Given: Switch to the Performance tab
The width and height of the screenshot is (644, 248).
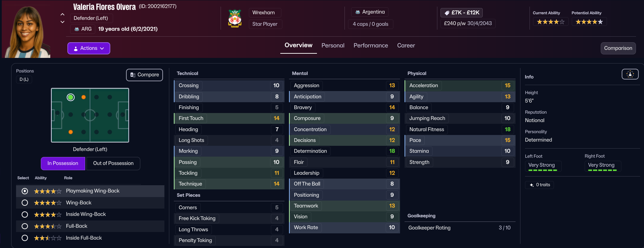Looking at the screenshot, I should [371, 46].
